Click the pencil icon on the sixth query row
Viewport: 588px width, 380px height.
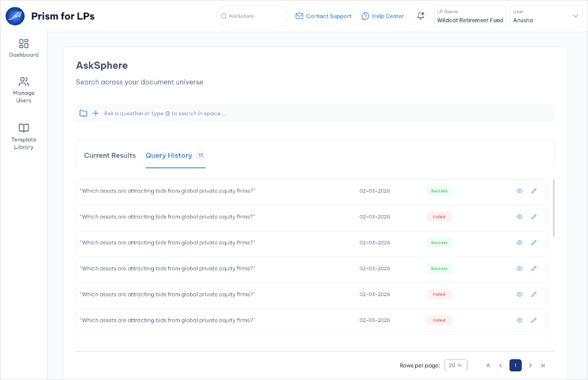coord(533,320)
